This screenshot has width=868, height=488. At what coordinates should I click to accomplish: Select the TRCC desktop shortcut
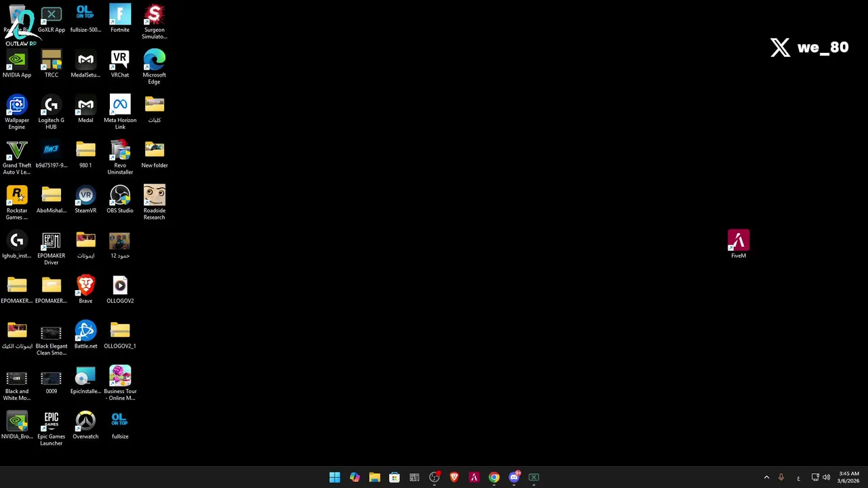coord(52,64)
